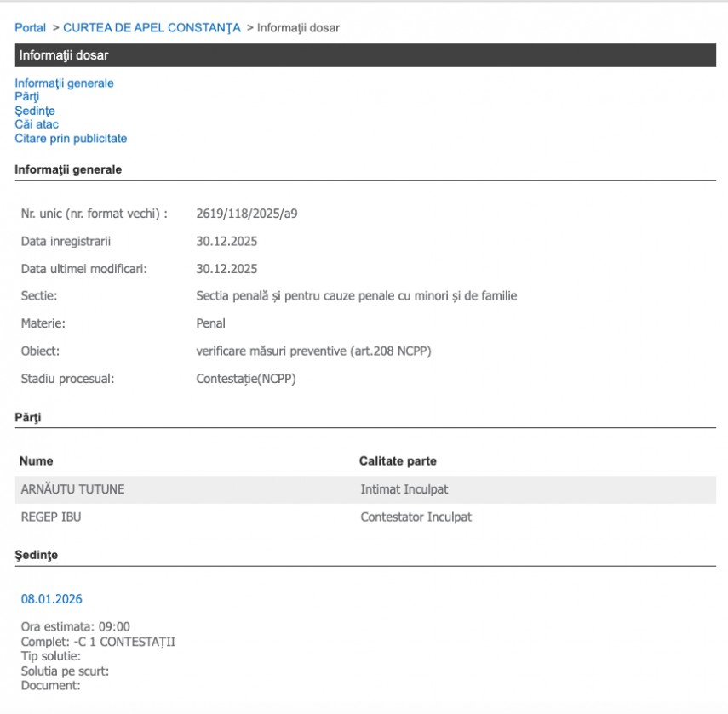Image resolution: width=728 pixels, height=714 pixels.
Task: Open the 08.01.2026 hearing date link
Action: pos(51,599)
